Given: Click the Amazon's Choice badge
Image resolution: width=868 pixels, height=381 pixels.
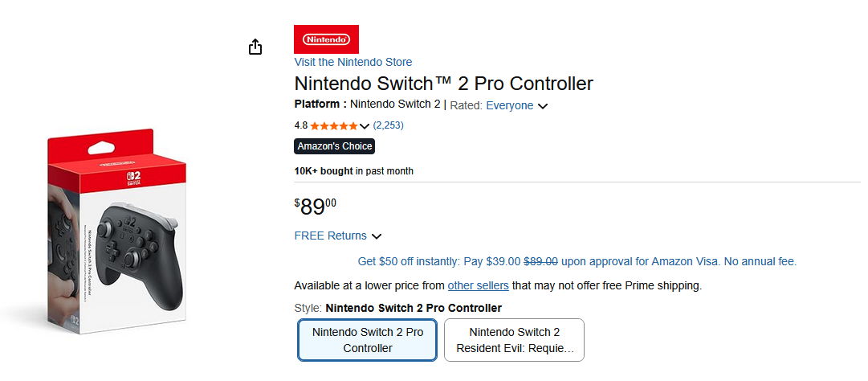Looking at the screenshot, I should (335, 146).
